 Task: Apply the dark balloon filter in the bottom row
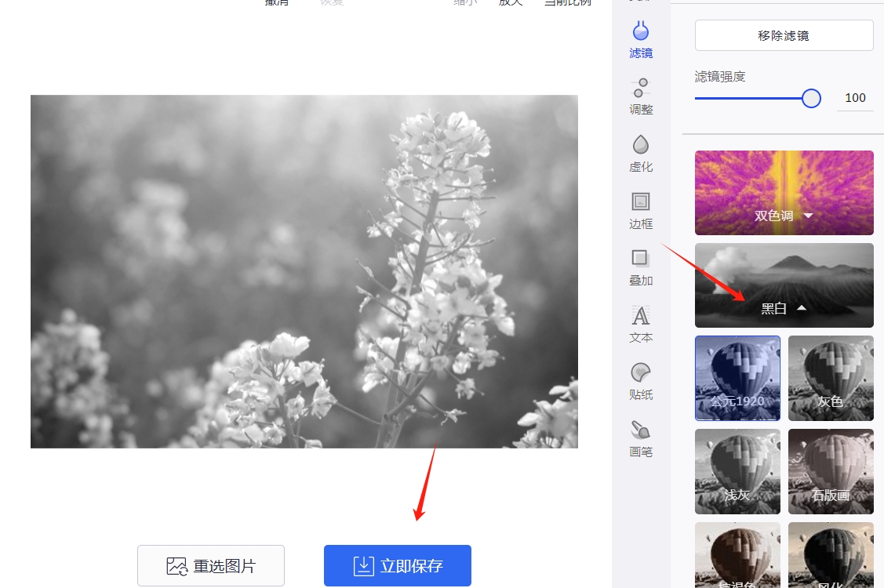pos(831,555)
